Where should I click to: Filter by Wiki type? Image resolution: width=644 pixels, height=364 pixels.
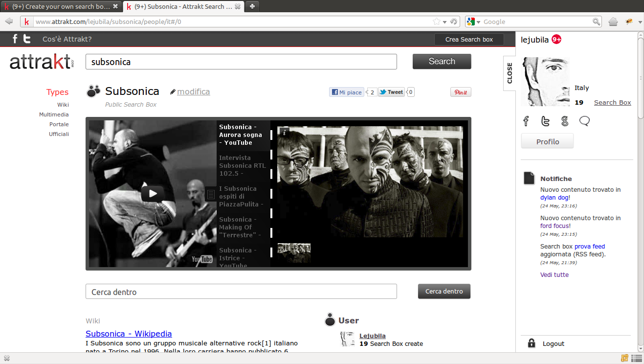point(63,105)
